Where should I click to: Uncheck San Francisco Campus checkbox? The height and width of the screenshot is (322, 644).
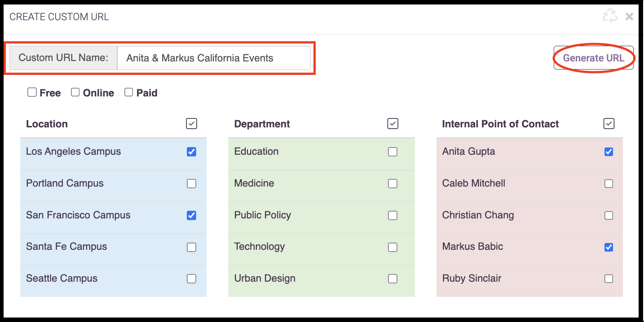[x=191, y=216]
